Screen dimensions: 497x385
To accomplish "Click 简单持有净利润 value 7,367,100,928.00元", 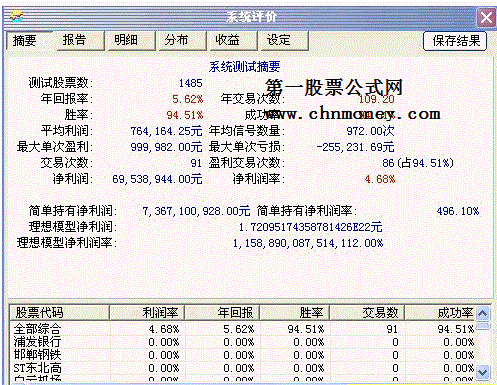I will pyautogui.click(x=196, y=211).
